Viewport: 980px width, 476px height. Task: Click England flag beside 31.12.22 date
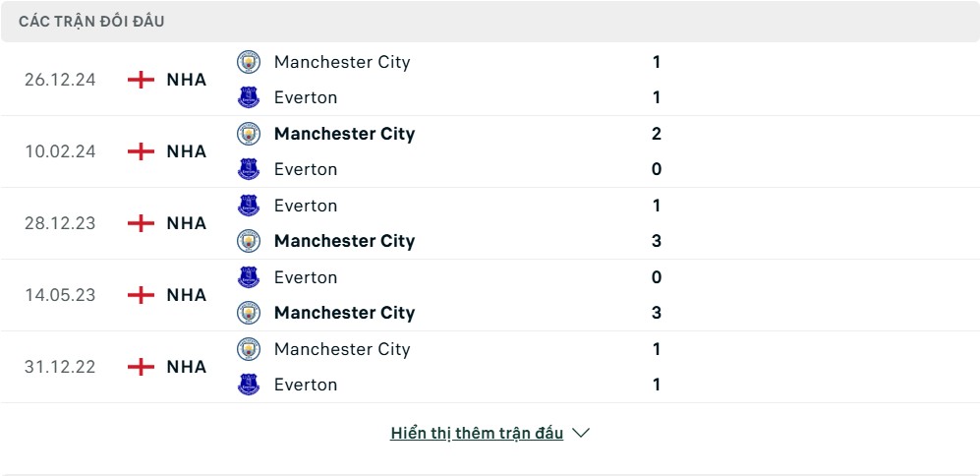click(142, 367)
